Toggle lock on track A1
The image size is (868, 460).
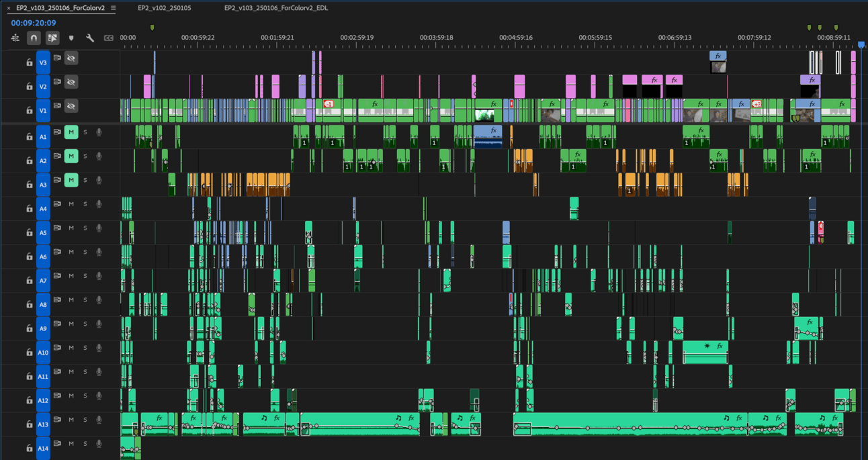pyautogui.click(x=29, y=136)
